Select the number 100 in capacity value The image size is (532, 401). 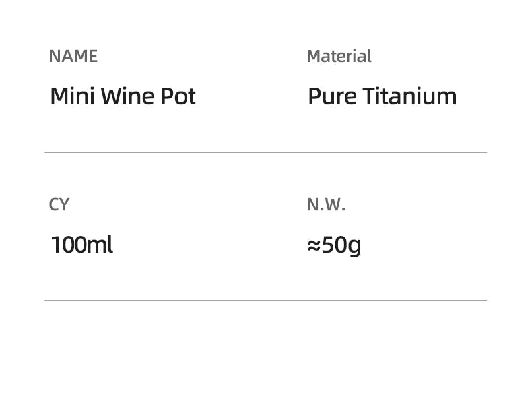[x=69, y=245]
